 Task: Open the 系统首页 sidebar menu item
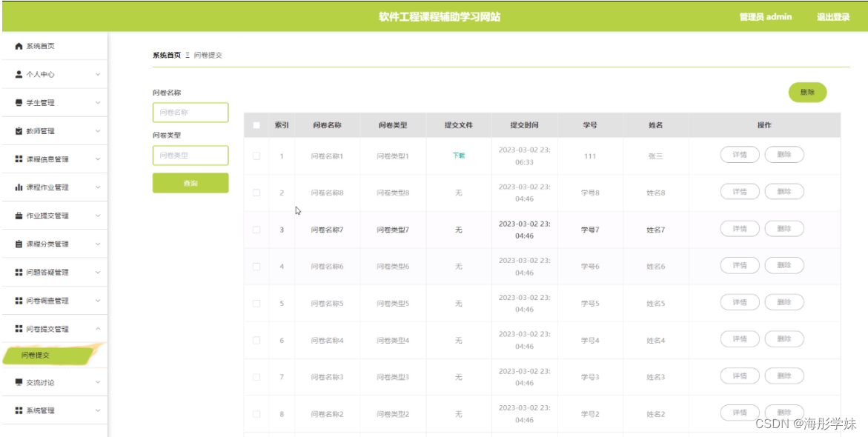[54, 46]
